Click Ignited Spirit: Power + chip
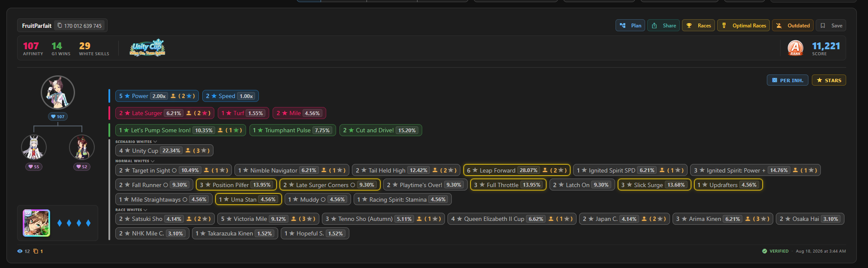 pos(755,170)
